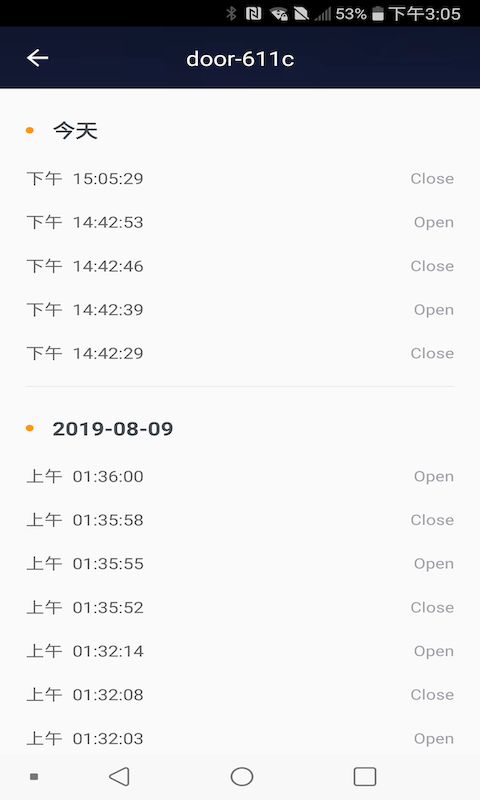The image size is (480, 800).
Task: Tap the 14:42:39 Open record
Action: 240,310
